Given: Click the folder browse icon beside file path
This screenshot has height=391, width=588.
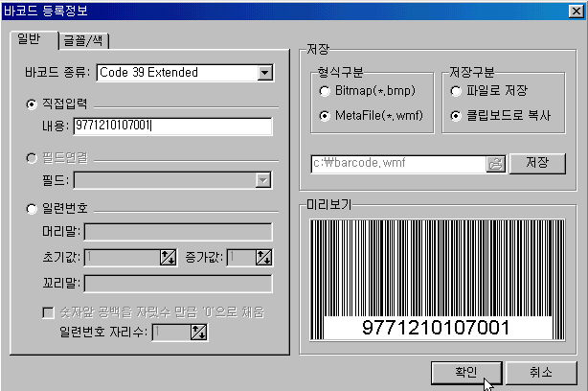Looking at the screenshot, I should (x=495, y=163).
